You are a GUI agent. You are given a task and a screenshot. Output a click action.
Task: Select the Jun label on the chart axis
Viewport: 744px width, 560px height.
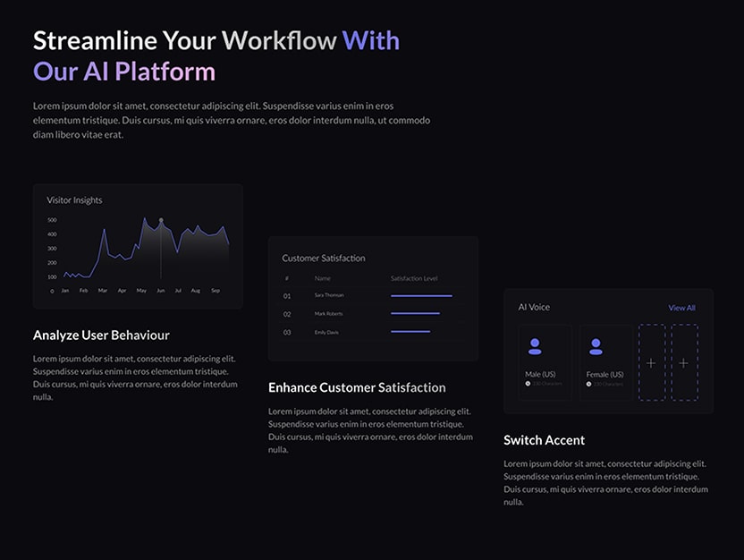159,290
